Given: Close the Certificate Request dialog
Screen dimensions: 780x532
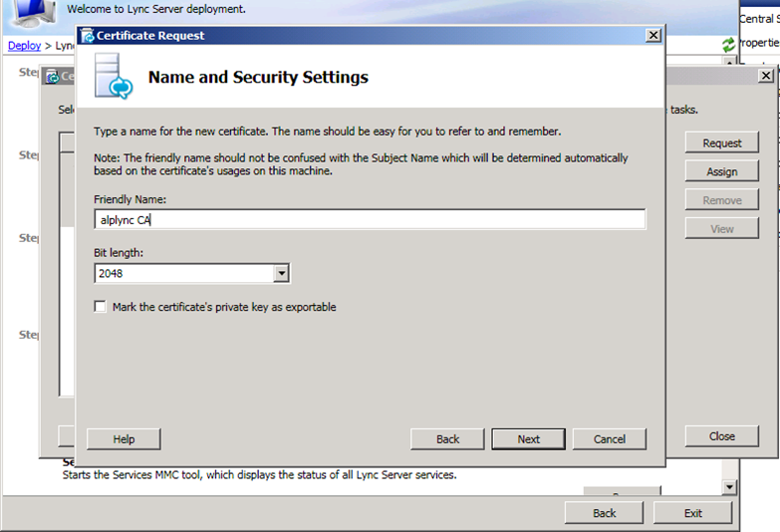Looking at the screenshot, I should coord(653,35).
